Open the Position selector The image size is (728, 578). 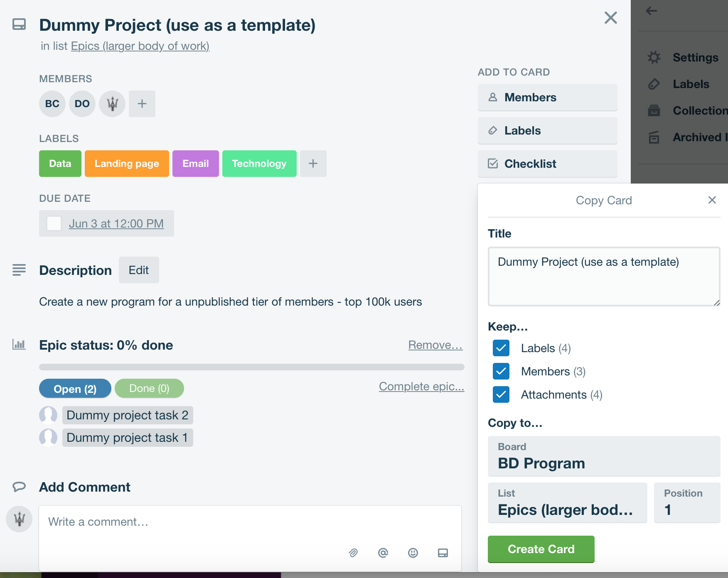687,503
